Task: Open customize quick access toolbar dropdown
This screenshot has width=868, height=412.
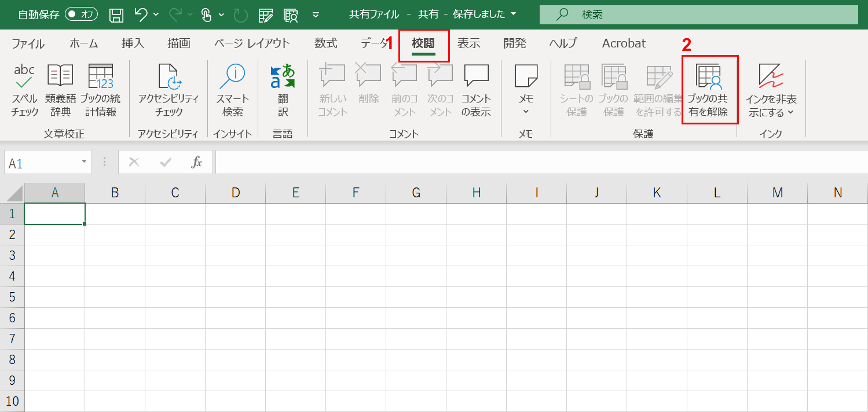Action: pos(316,14)
